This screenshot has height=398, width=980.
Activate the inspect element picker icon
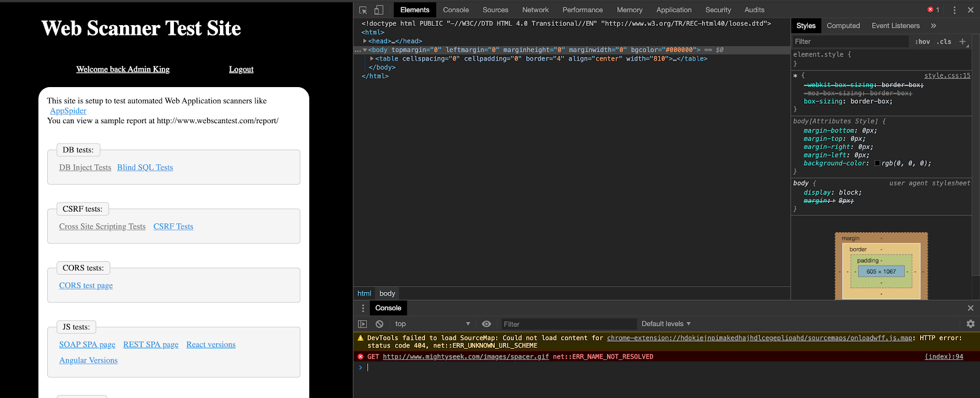(x=363, y=10)
